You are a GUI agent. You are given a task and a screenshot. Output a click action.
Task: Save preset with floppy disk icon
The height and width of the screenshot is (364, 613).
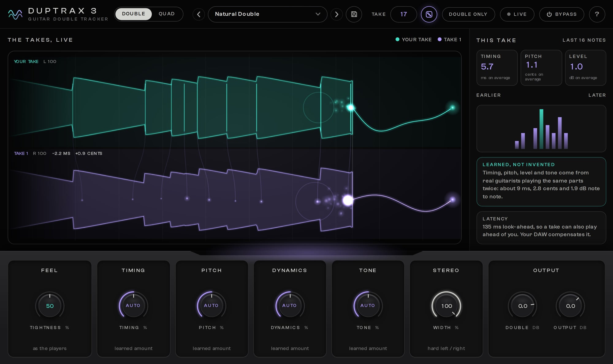click(354, 14)
